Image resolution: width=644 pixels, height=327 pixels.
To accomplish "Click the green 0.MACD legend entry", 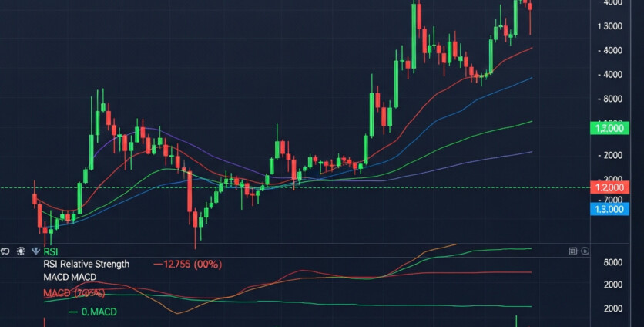I will [92, 312].
